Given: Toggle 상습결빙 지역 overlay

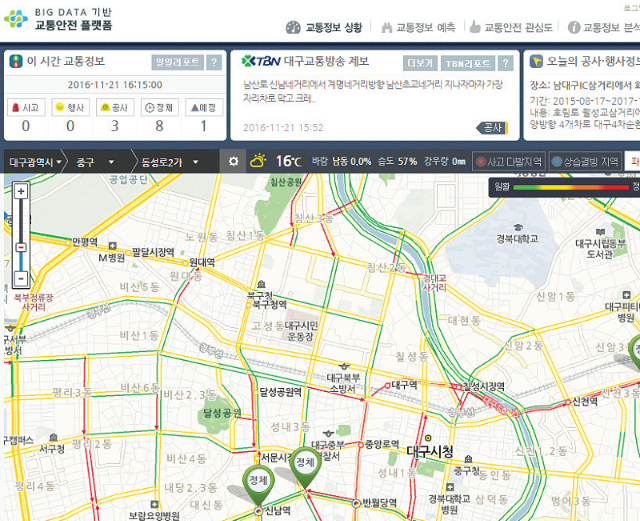Looking at the screenshot, I should 584,161.
